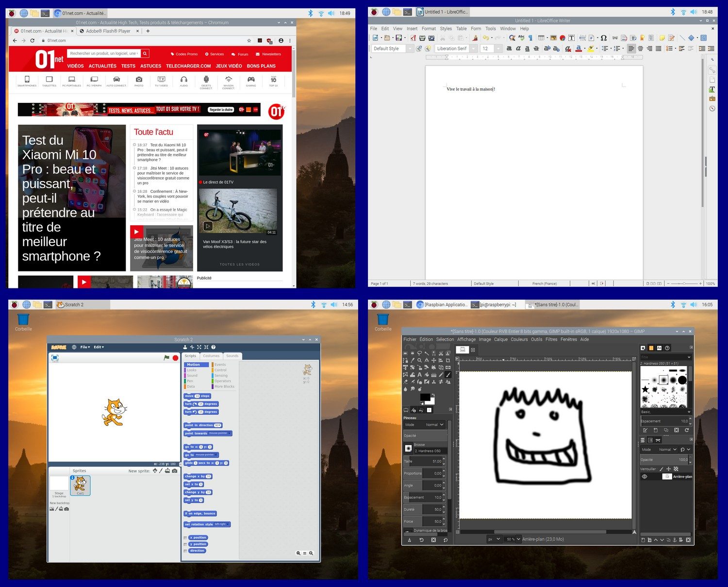
Task: Toggle Scratch presentation mode icon above the stage
Action: [x=55, y=358]
